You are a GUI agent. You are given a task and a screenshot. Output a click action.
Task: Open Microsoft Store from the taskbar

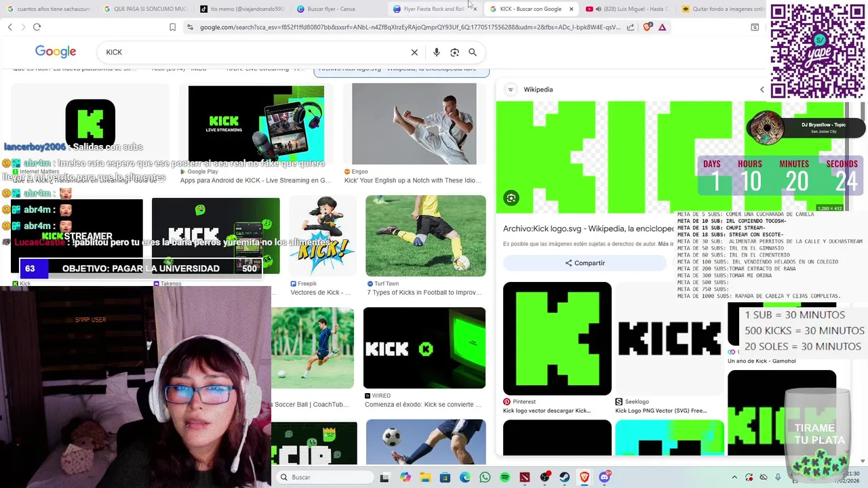[x=445, y=477]
